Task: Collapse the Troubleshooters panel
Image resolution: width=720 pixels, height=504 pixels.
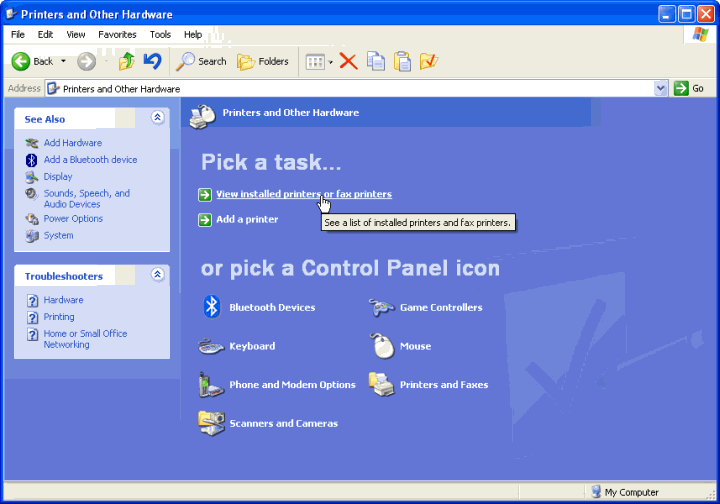Action: click(x=158, y=274)
